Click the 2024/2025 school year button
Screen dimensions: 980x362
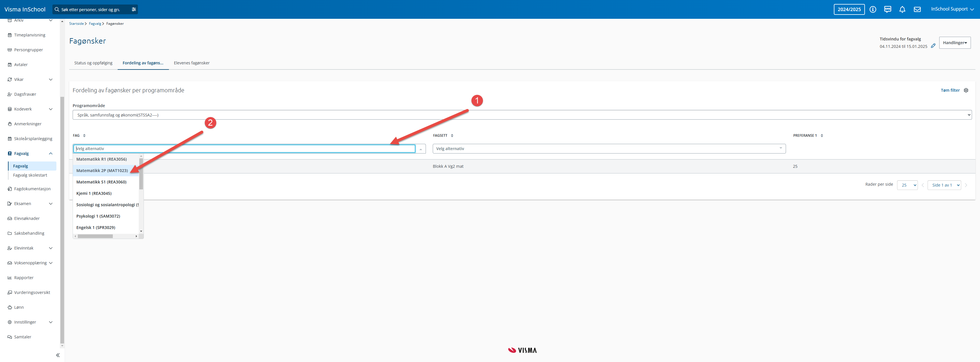pos(849,9)
